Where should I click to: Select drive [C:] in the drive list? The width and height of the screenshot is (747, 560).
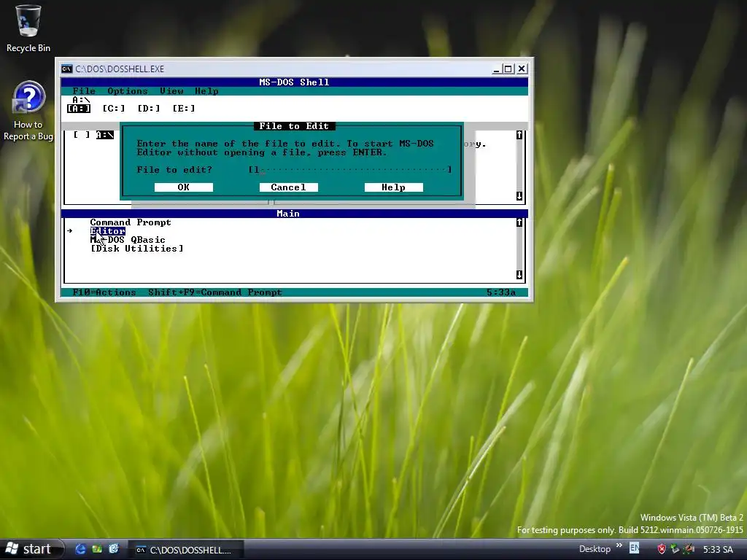coord(114,109)
